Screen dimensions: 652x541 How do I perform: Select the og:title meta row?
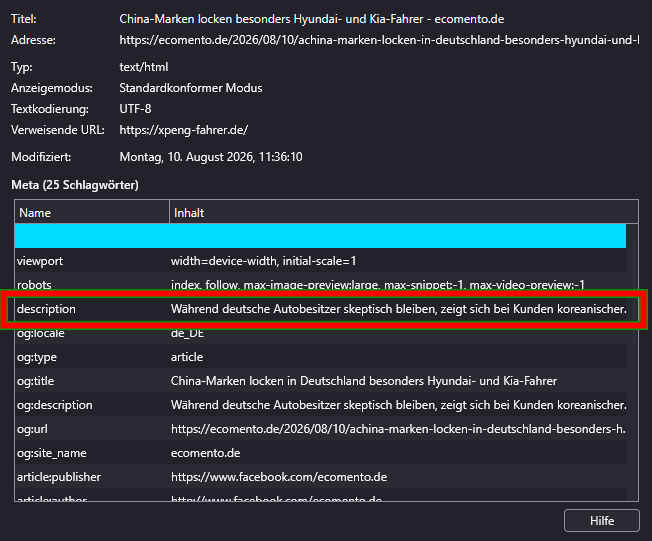coord(320,381)
